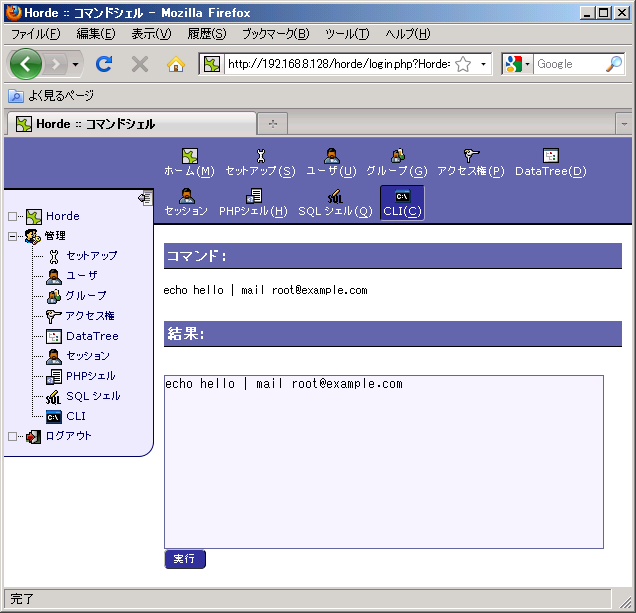Click the key icon beside アクセス権 in sidebar
Image resolution: width=636 pixels, height=613 pixels.
click(54, 316)
